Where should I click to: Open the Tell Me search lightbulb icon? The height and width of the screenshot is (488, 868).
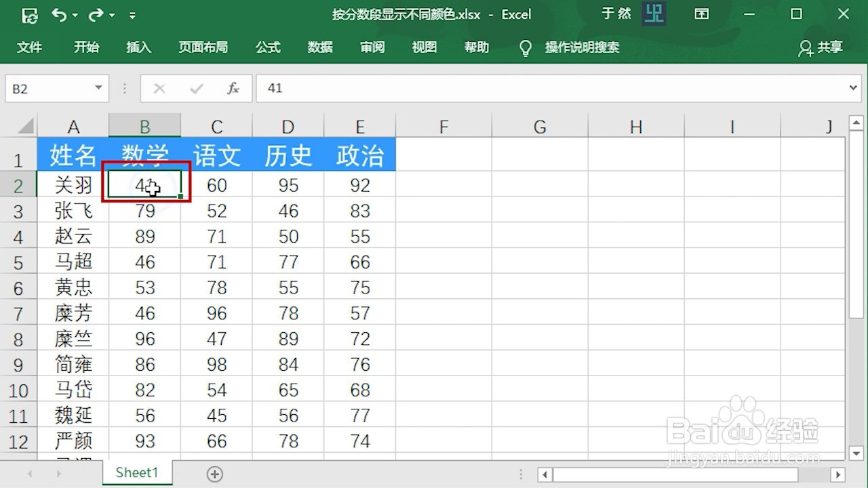tap(525, 47)
